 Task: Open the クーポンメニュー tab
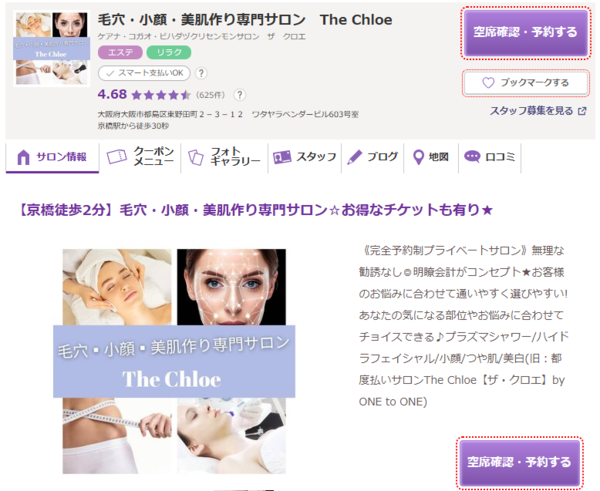[x=140, y=157]
